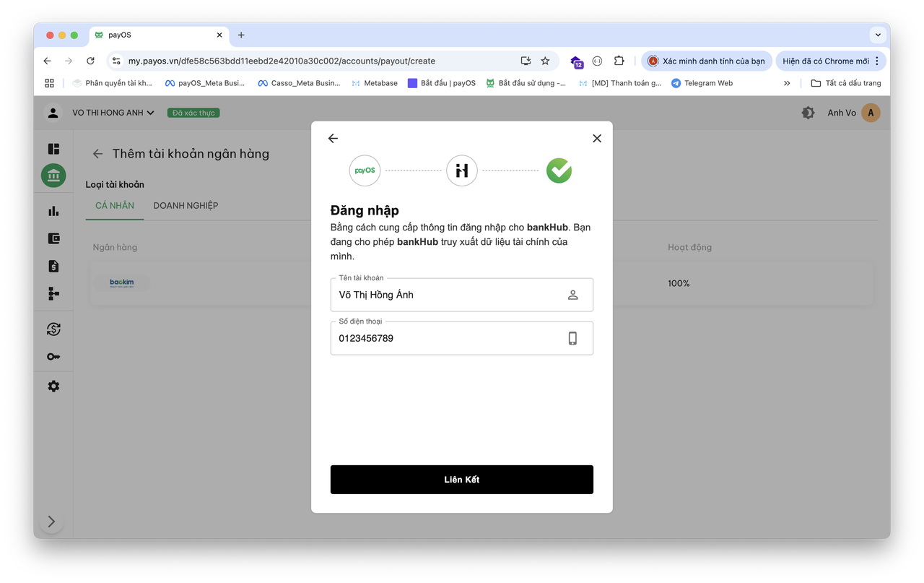
Task: Open the tree structure sidebar icon
Action: click(53, 293)
